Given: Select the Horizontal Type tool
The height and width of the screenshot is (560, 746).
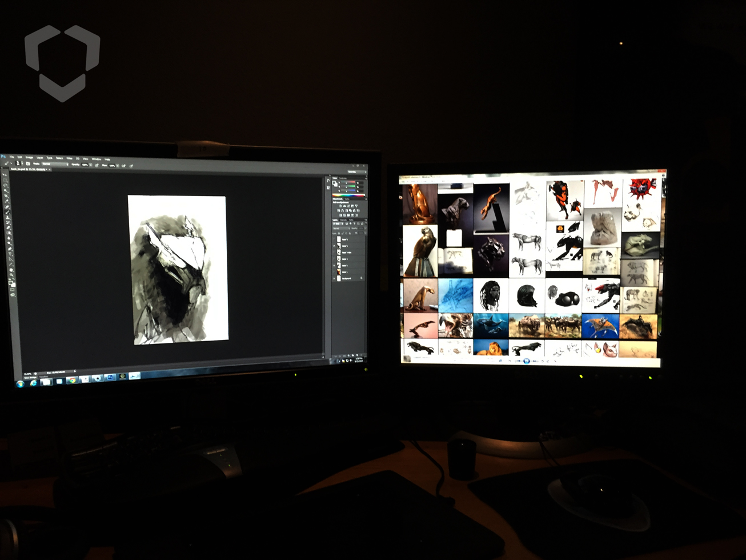Looking at the screenshot, I should [10, 254].
